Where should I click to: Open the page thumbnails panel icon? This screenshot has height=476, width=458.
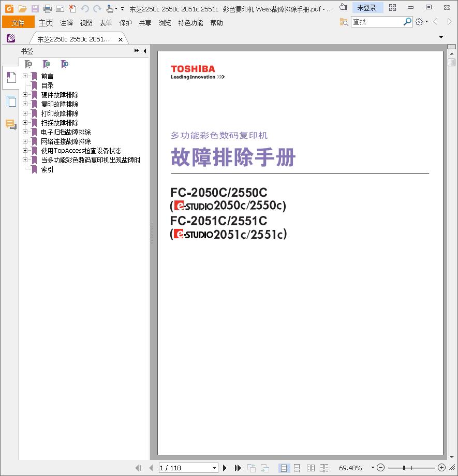(x=11, y=101)
